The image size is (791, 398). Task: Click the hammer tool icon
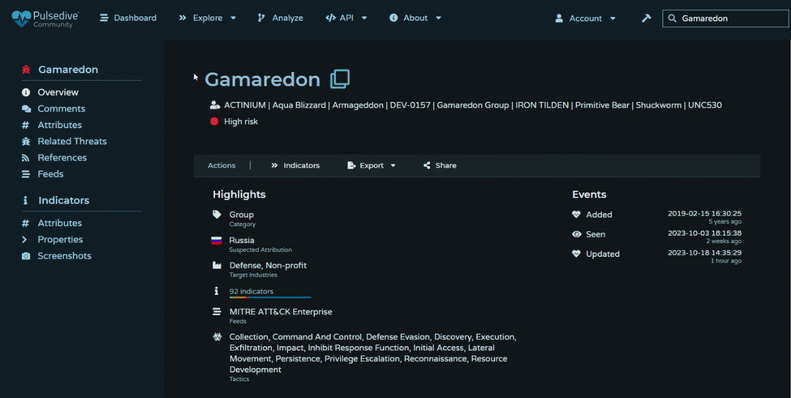pyautogui.click(x=646, y=18)
